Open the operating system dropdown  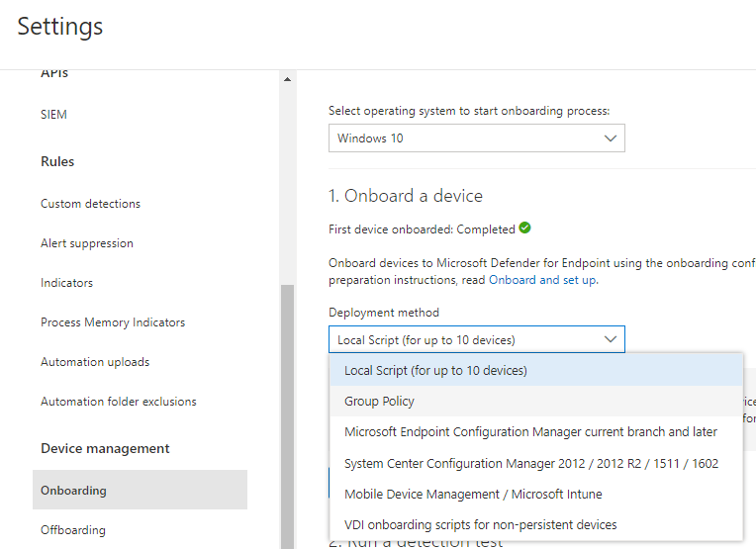click(x=476, y=138)
